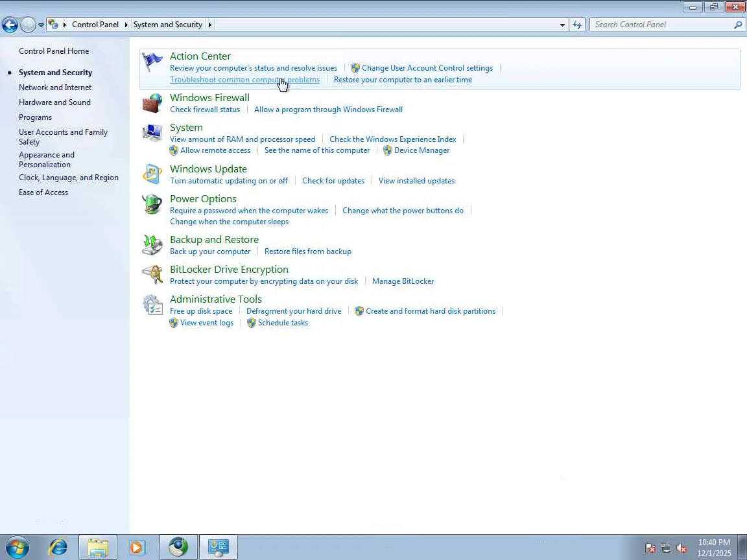747x560 pixels.
Task: Click Free up disk space link
Action: (x=201, y=311)
